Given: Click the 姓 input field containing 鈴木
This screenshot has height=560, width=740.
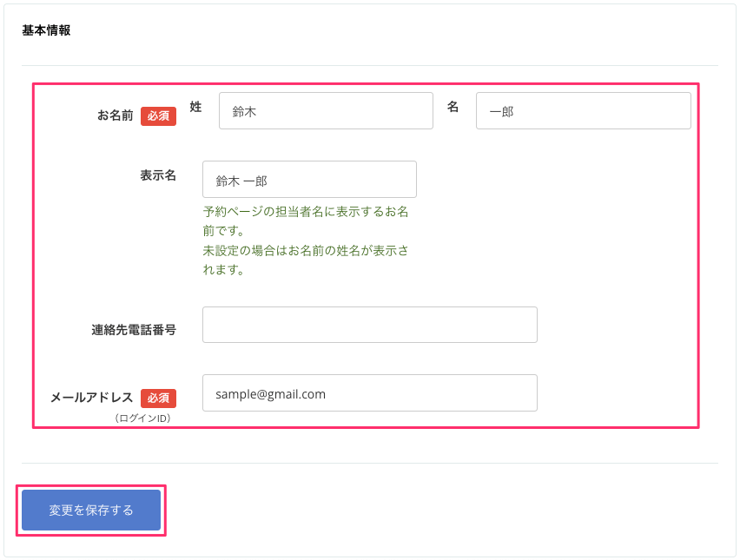Looking at the screenshot, I should [326, 111].
